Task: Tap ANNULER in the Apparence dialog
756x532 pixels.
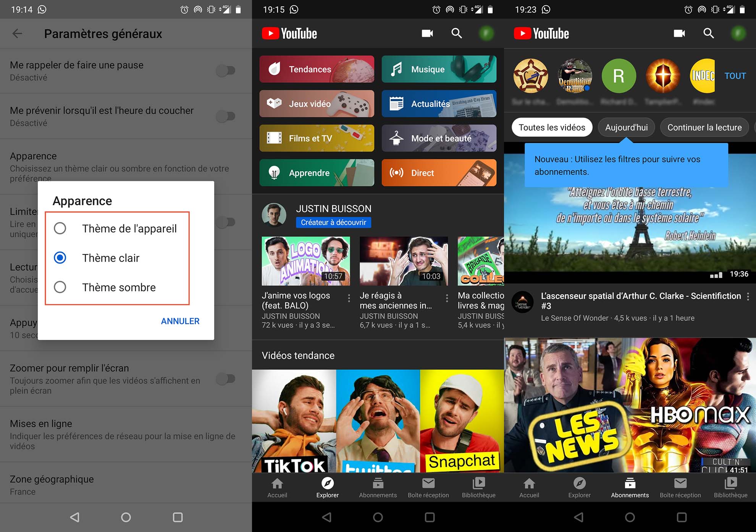Action: coord(180,321)
